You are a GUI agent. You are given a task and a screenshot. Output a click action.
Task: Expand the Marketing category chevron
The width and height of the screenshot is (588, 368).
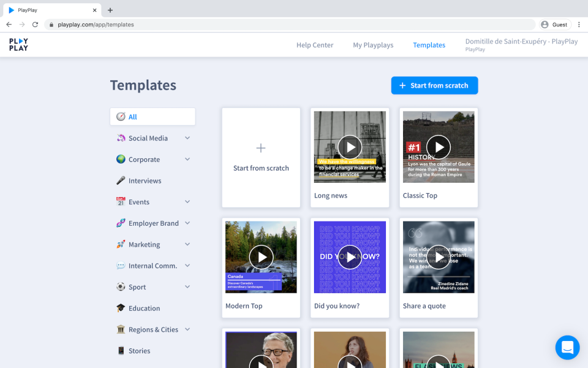coord(187,245)
